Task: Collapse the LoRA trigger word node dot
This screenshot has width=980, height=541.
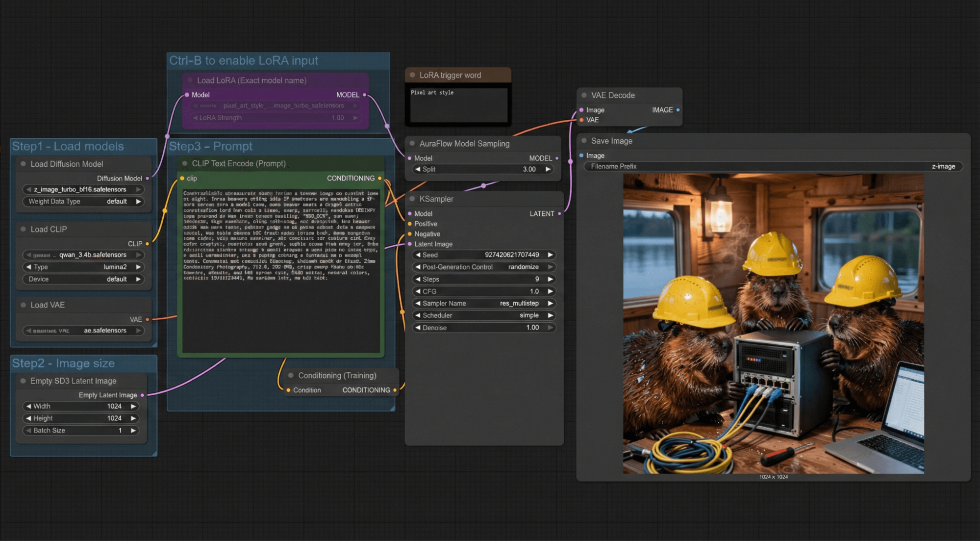Action: [x=412, y=75]
